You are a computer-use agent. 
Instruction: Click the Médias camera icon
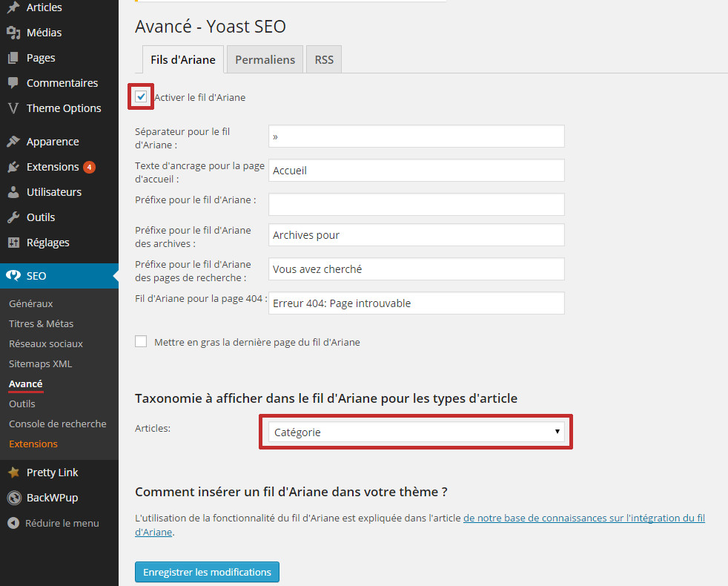[13, 33]
